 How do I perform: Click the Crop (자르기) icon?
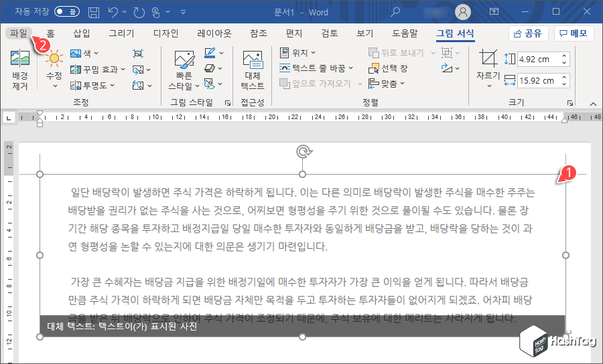pyautogui.click(x=488, y=59)
